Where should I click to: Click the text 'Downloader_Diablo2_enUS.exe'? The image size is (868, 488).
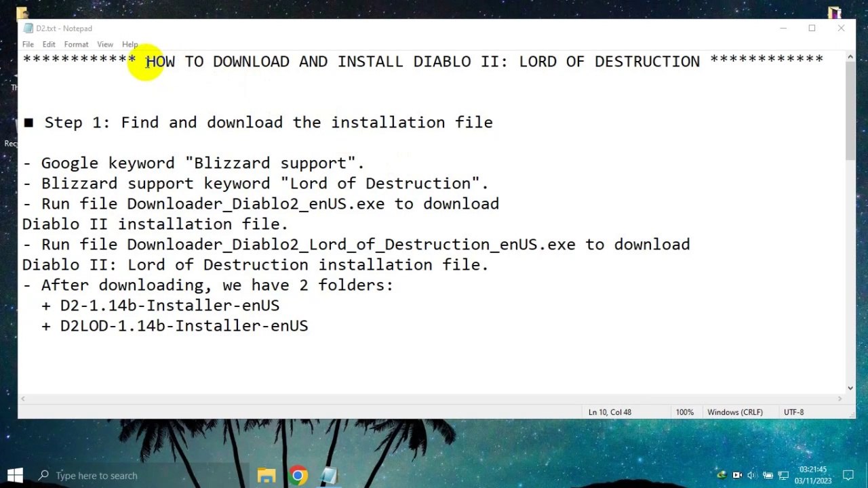coord(256,204)
